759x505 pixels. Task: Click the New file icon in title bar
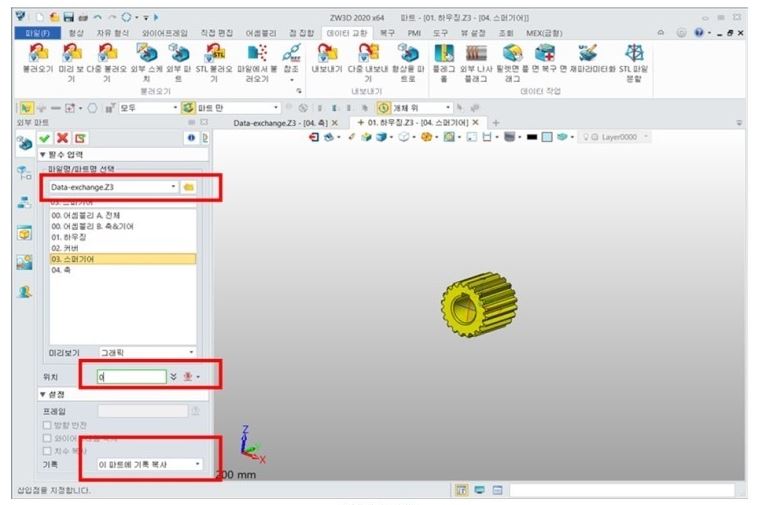[x=39, y=17]
